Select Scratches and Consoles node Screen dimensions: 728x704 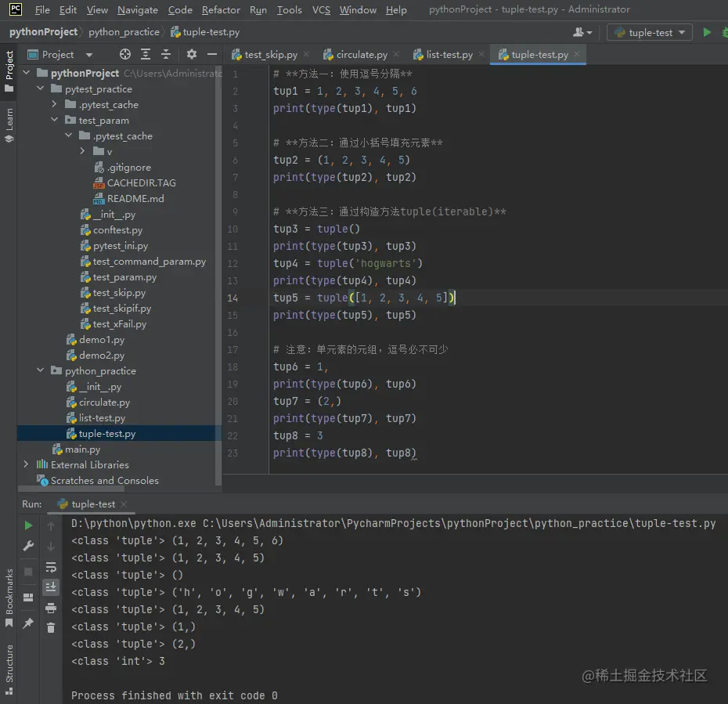coord(104,481)
